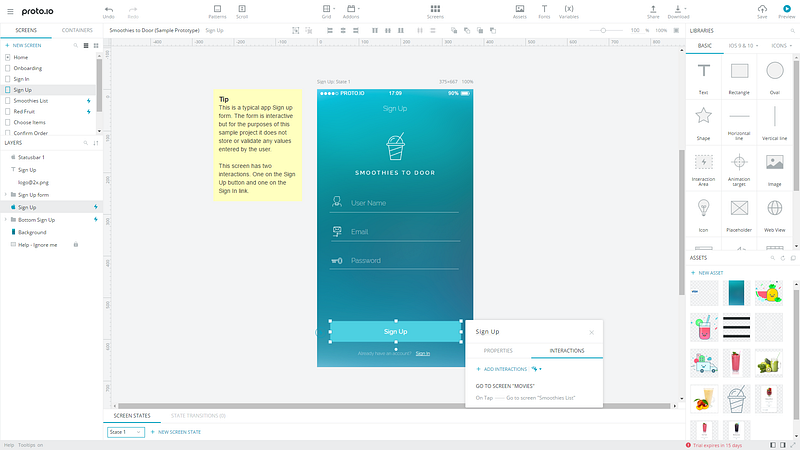Click the Bring to Front icon
Viewport: 800px width, 450px height.
[x=454, y=31]
